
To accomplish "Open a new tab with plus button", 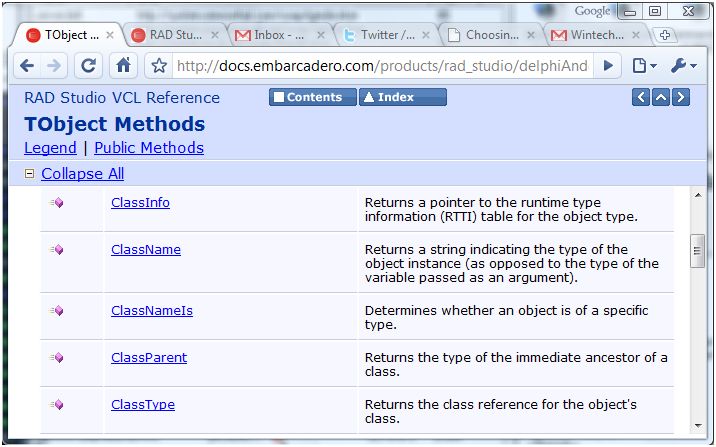I will 665,35.
